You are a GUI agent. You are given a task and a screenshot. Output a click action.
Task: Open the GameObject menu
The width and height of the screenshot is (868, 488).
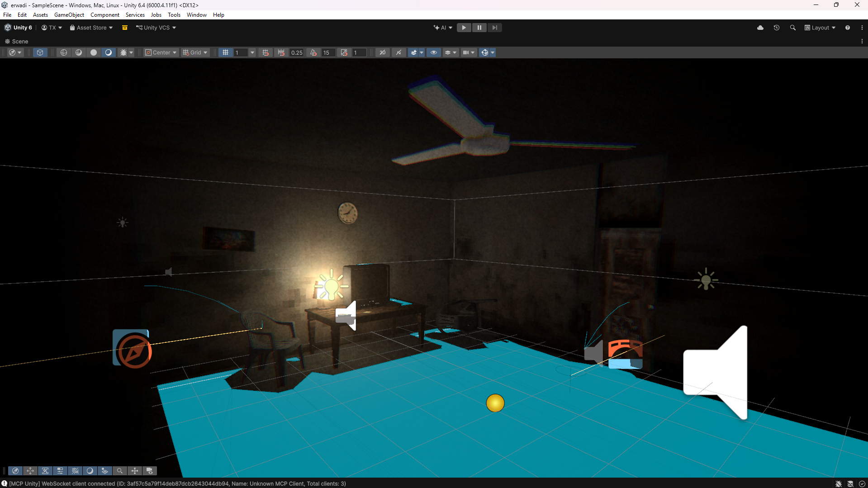click(69, 15)
